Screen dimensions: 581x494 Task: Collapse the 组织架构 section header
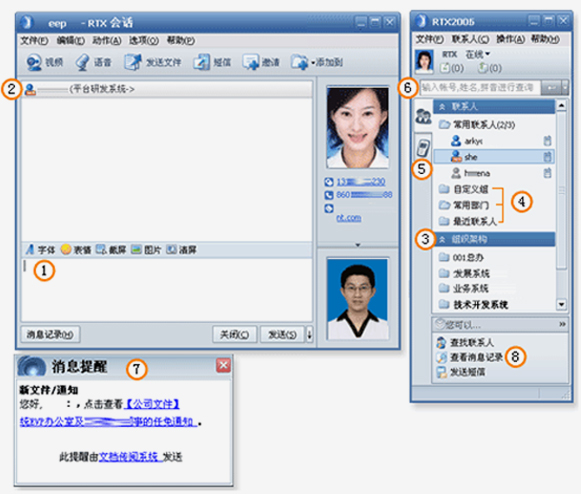click(494, 239)
